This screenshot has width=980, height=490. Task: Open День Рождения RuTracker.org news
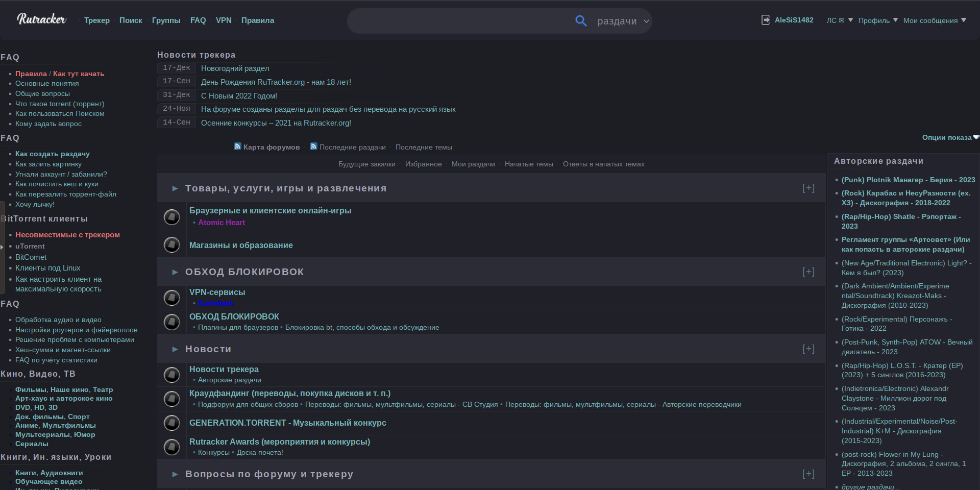point(276,82)
